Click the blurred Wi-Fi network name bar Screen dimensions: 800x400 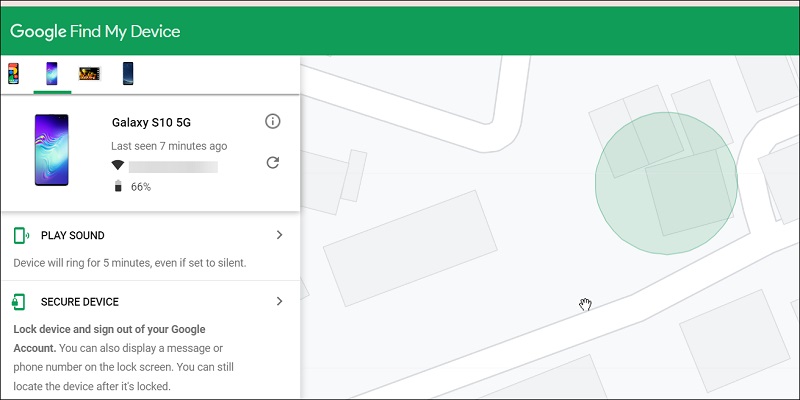click(x=173, y=167)
